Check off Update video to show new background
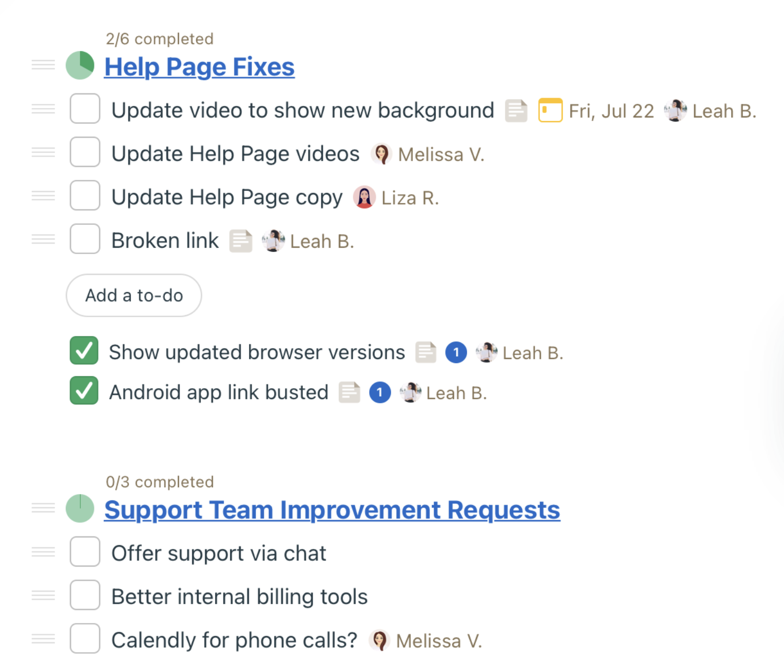The height and width of the screenshot is (672, 784). pyautogui.click(x=85, y=109)
